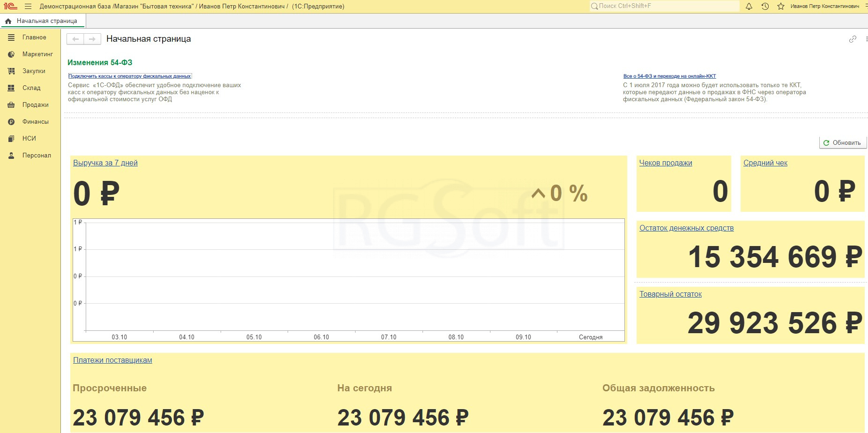Click the search field Поиск Ctrl+Shift+F
The width and height of the screenshot is (868, 433).
(x=664, y=6)
